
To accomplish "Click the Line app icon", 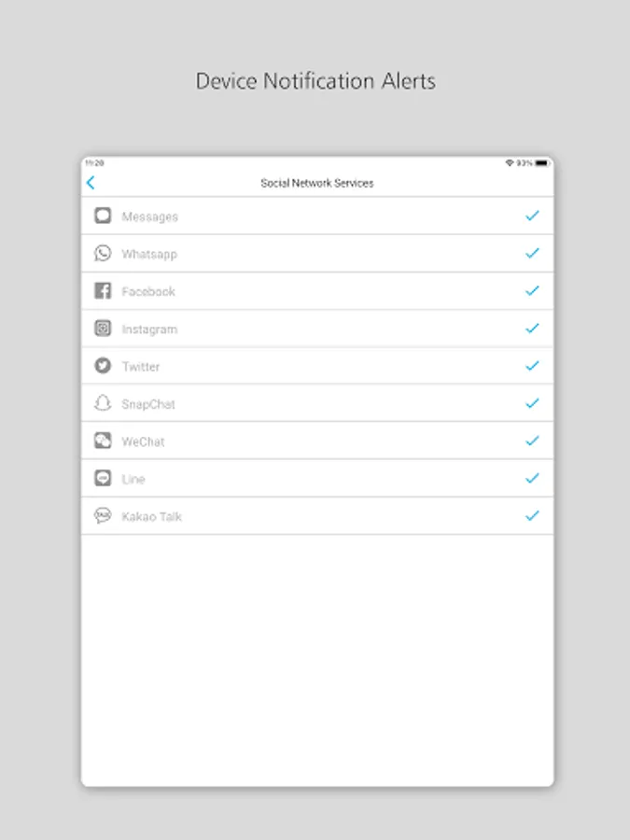I will [x=103, y=478].
